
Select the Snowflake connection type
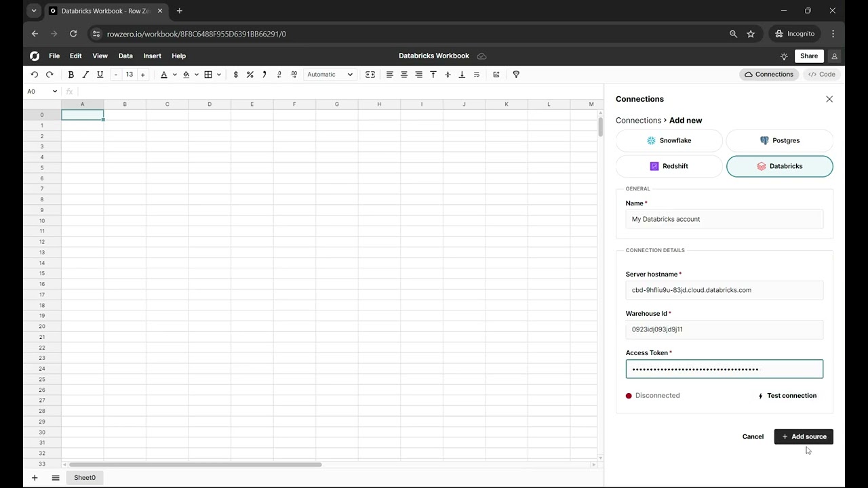[669, 140]
